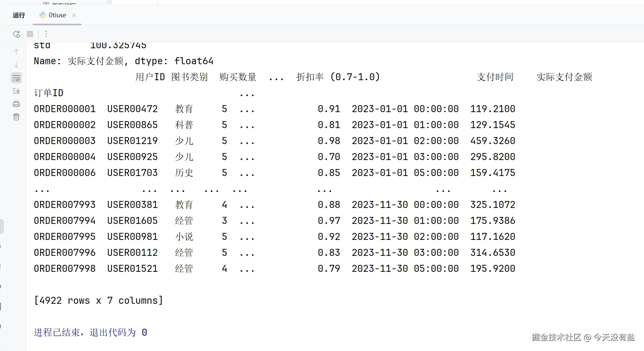Click the exit code message line
The image size is (644, 351).
pos(90,332)
